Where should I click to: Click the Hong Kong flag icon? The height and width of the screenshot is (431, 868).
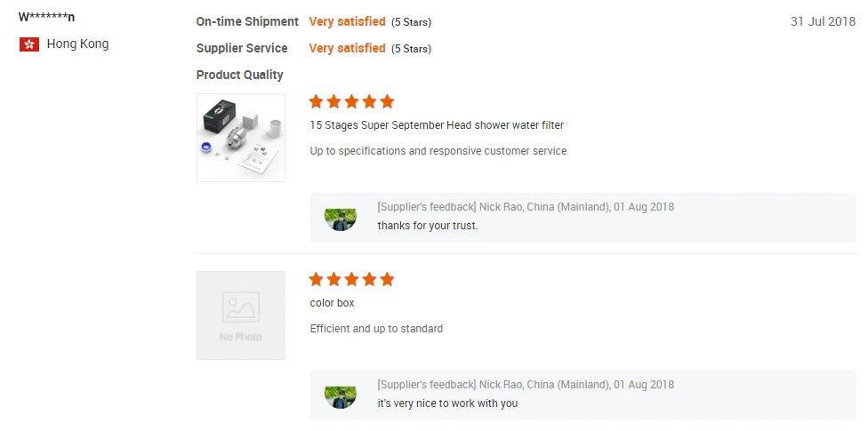[29, 44]
